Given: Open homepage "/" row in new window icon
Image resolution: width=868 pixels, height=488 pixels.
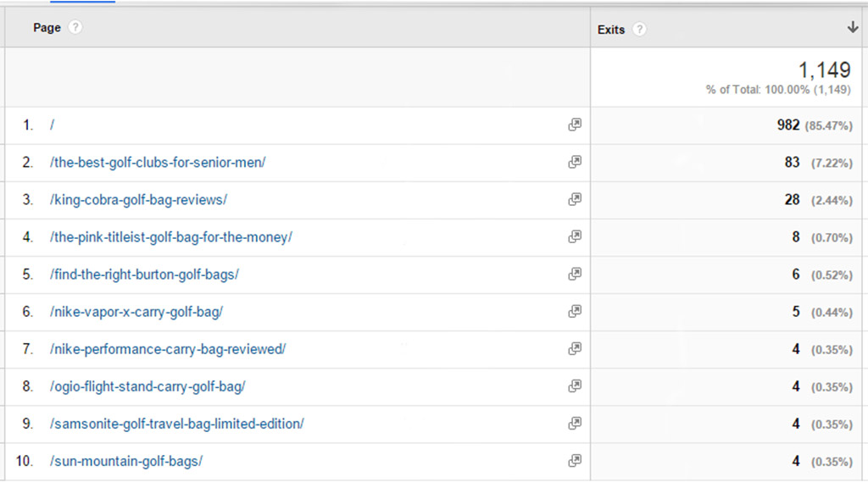Looking at the screenshot, I should [x=575, y=125].
